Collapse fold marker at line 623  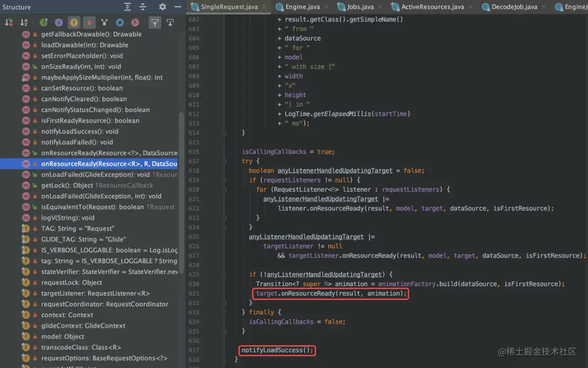tap(224, 218)
